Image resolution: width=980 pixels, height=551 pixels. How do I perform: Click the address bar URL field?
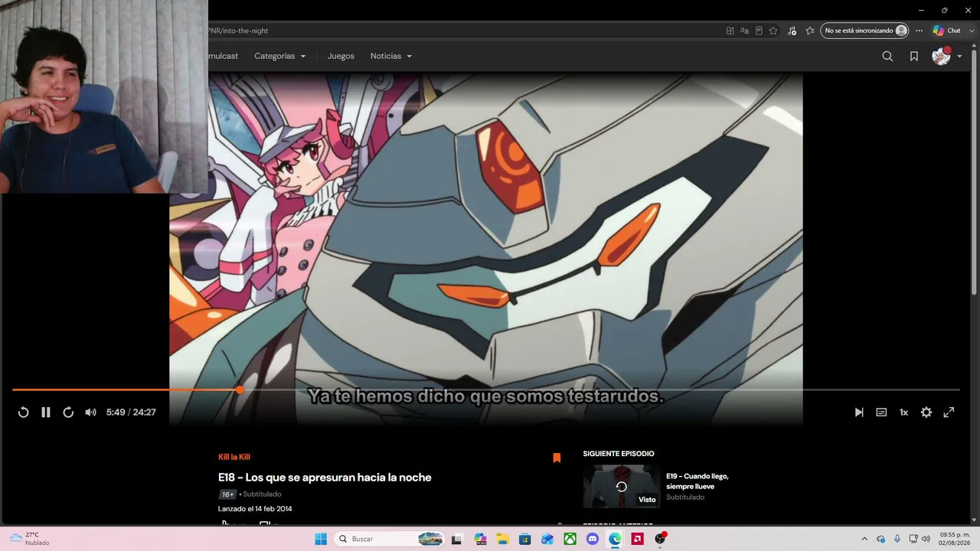[x=463, y=31]
